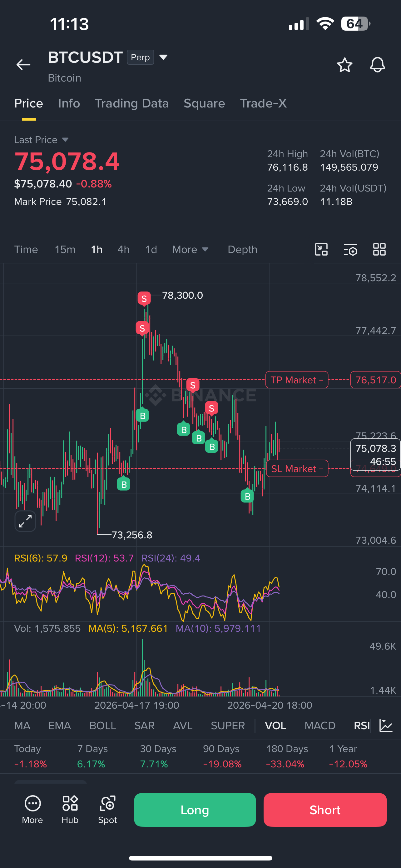
Task: Switch to Spot trading icon
Action: (108, 809)
